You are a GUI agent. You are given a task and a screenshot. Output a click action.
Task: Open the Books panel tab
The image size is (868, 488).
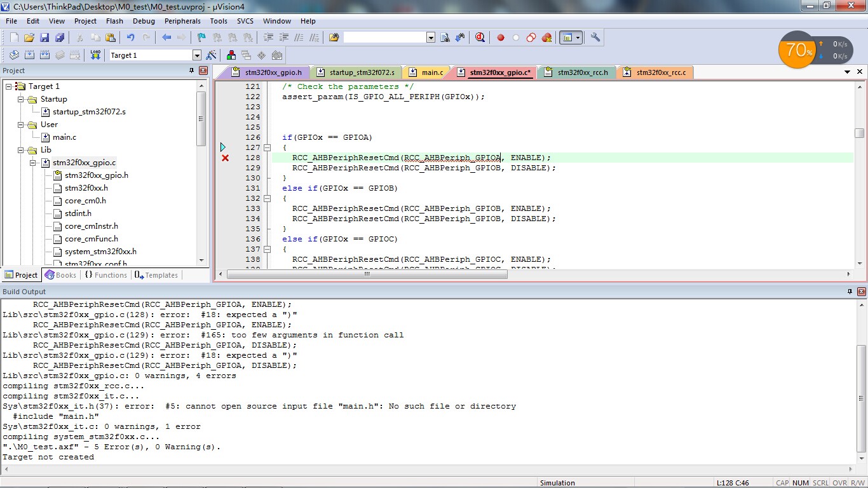coord(60,275)
